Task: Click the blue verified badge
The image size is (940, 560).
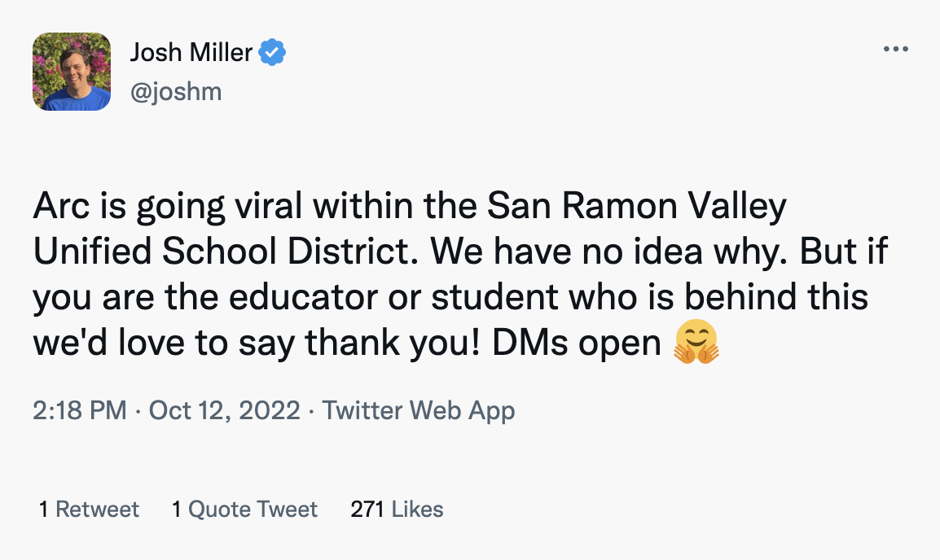Action: coord(272,54)
